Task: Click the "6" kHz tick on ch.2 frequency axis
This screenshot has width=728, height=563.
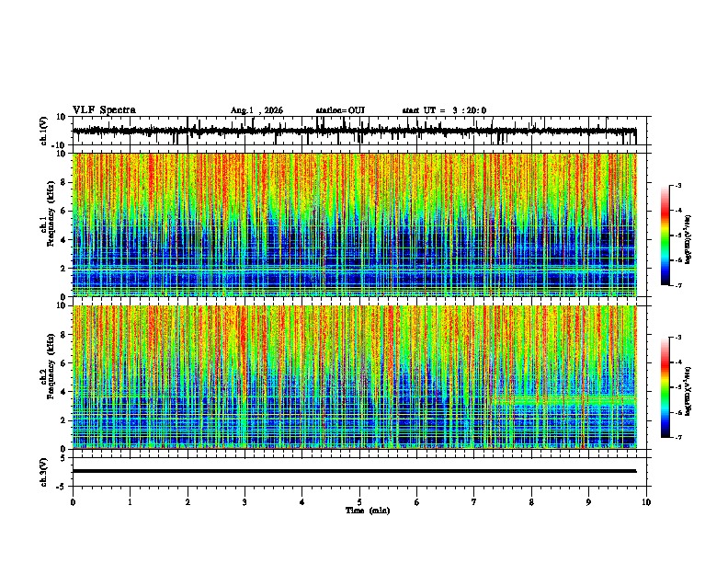Action: (x=63, y=363)
